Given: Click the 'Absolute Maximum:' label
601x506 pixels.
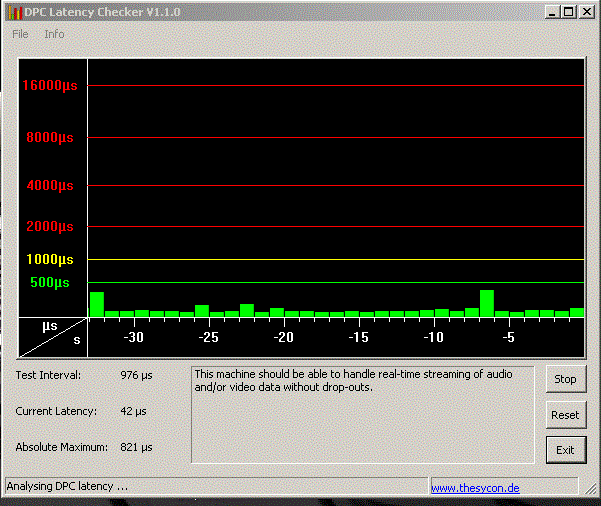Looking at the screenshot, I should (61, 447).
